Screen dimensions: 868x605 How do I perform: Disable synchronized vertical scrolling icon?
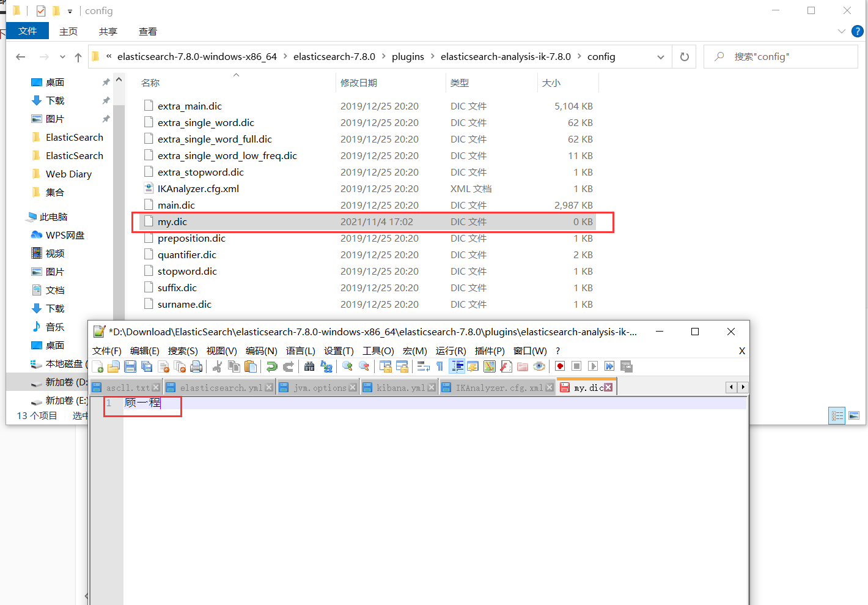[386, 366]
